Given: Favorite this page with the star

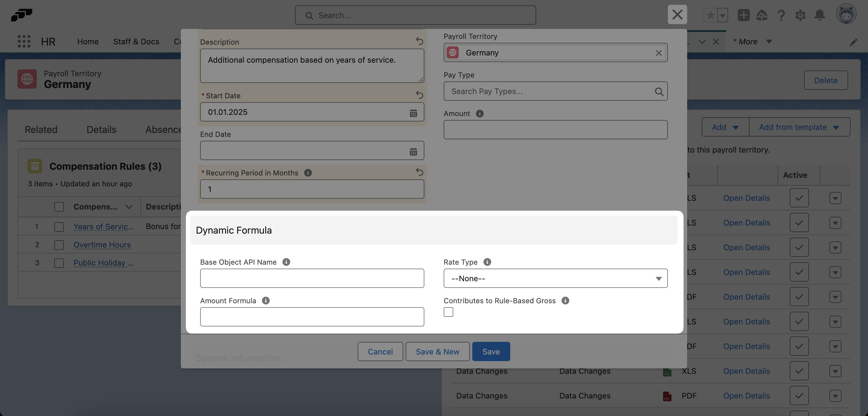Looking at the screenshot, I should pos(711,15).
